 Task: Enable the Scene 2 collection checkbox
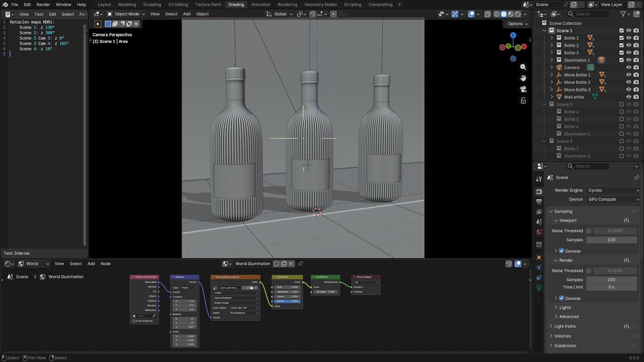[621, 105]
